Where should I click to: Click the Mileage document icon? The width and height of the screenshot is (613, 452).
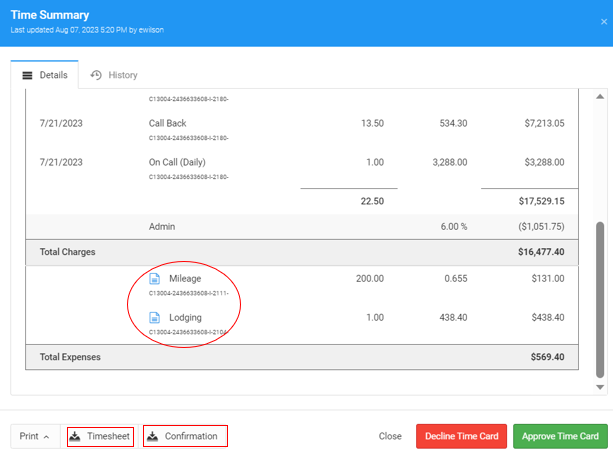pos(155,278)
